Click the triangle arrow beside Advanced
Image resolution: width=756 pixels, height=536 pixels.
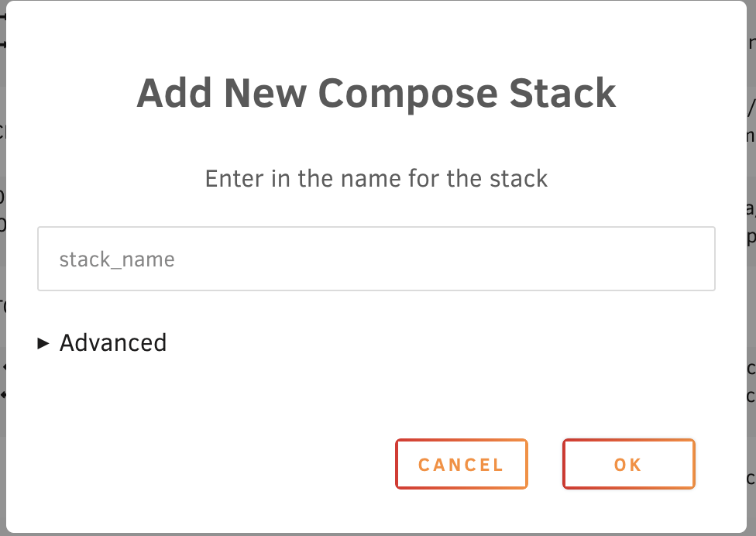click(43, 343)
